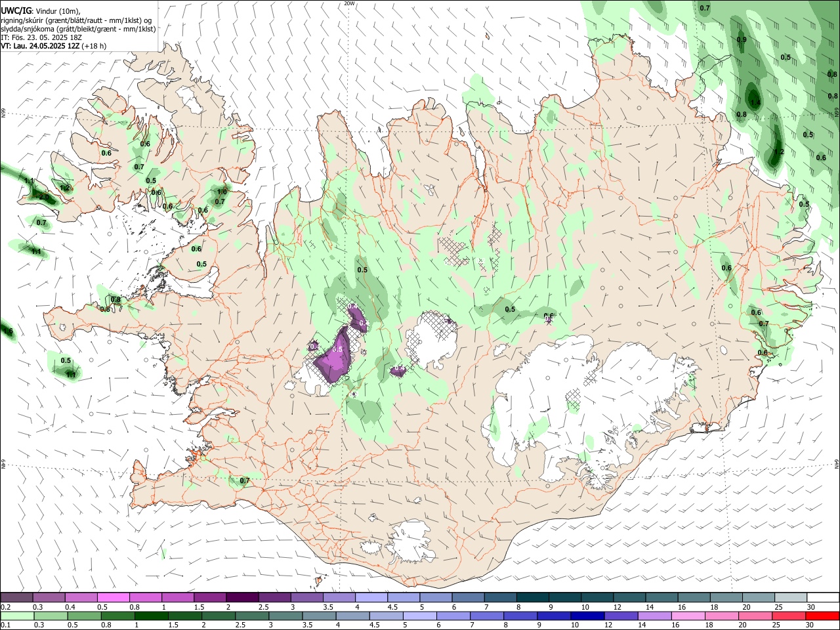The width and height of the screenshot is (840, 630).
Task: Pick lower legend swatch between 2 and 2.5
Action: click(218, 616)
